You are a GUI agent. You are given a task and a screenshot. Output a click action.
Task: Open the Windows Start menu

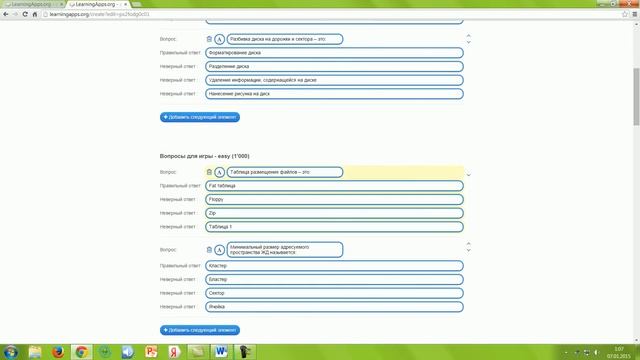click(x=11, y=352)
